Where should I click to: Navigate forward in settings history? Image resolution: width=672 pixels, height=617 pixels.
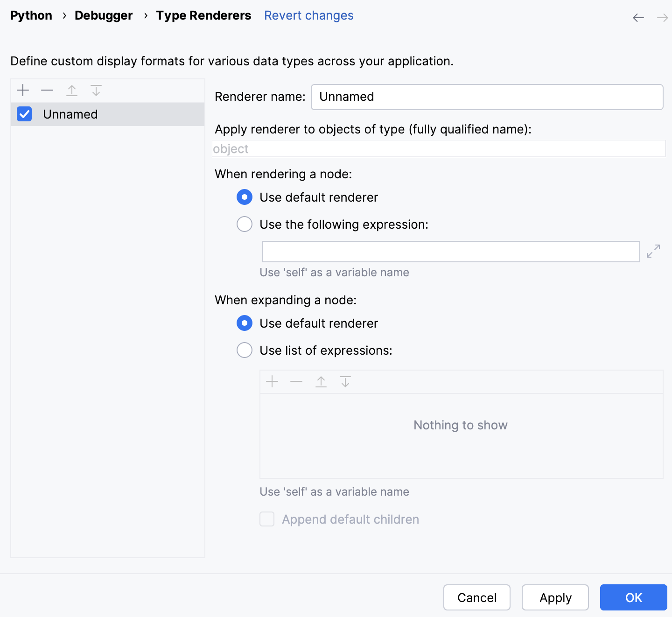click(x=662, y=18)
